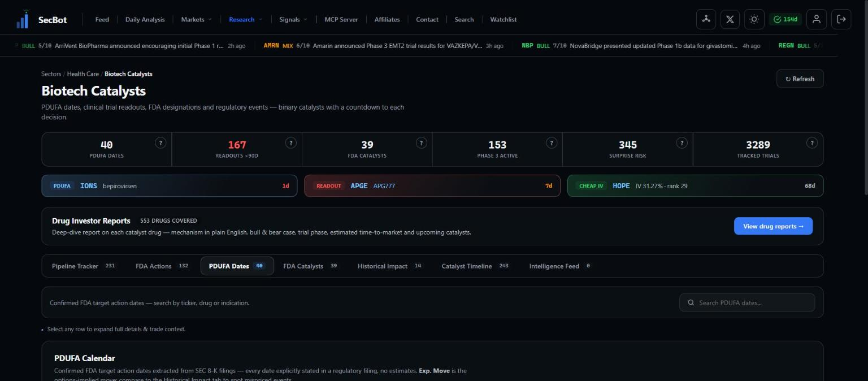The image size is (868, 381).
Task: Click the SecBot logo icon
Action: click(x=23, y=19)
